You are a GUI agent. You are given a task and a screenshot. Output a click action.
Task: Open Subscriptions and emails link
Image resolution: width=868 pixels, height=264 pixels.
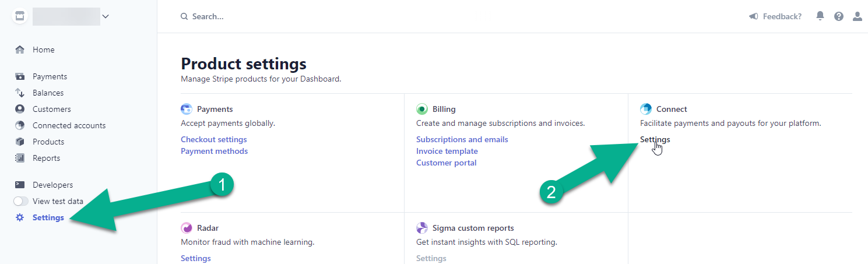click(x=462, y=139)
